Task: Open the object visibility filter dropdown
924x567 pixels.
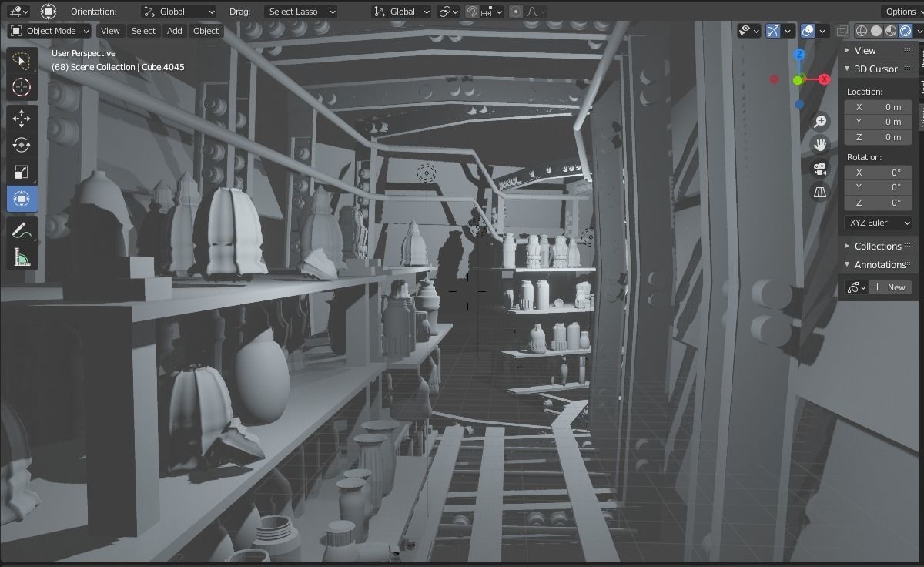Action: (749, 31)
